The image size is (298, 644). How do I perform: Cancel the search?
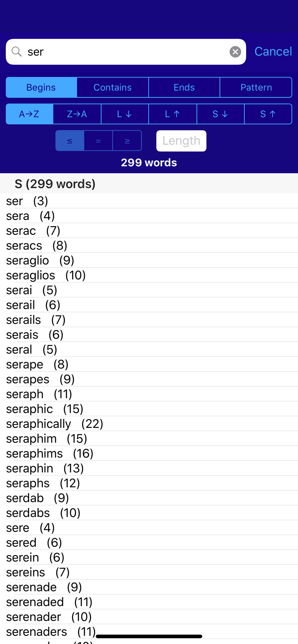tap(273, 52)
